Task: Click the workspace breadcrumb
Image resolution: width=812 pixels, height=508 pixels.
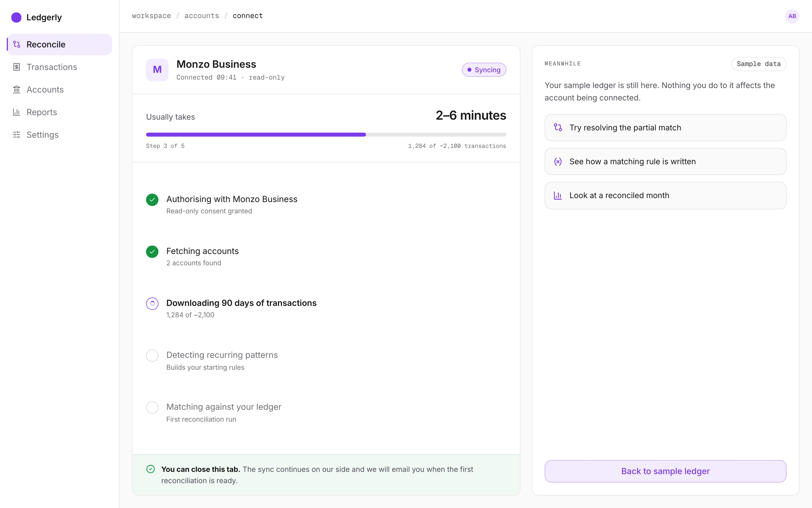Action: pos(151,16)
